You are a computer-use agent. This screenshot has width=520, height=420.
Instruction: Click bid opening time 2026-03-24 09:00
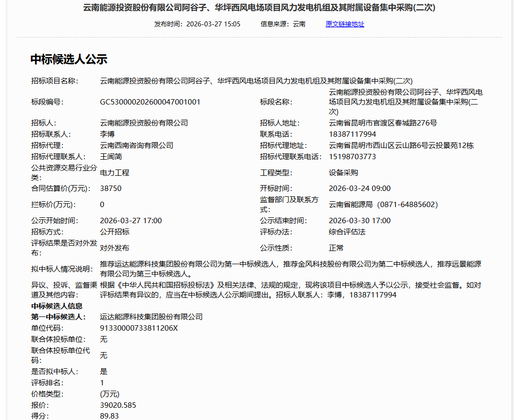coord(360,189)
